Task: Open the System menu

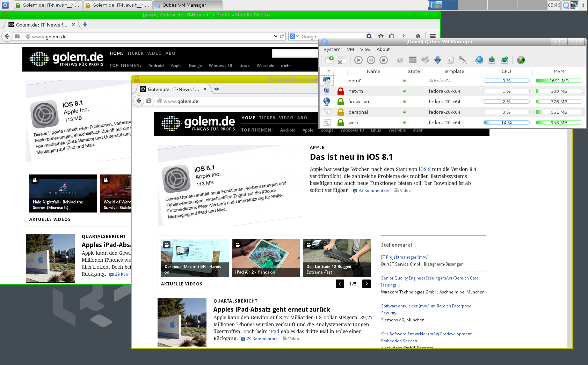Action: click(332, 49)
